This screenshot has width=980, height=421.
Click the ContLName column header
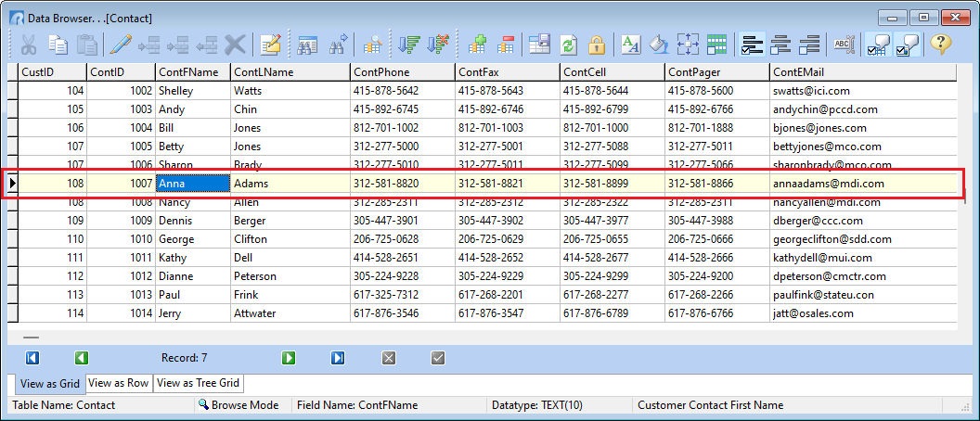[290, 71]
